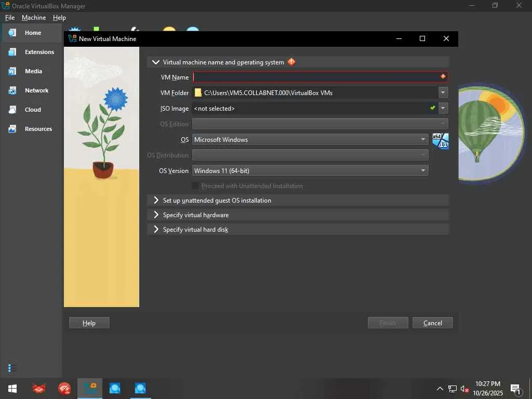Click the disabled OS Distribution dropdown

coord(310,155)
